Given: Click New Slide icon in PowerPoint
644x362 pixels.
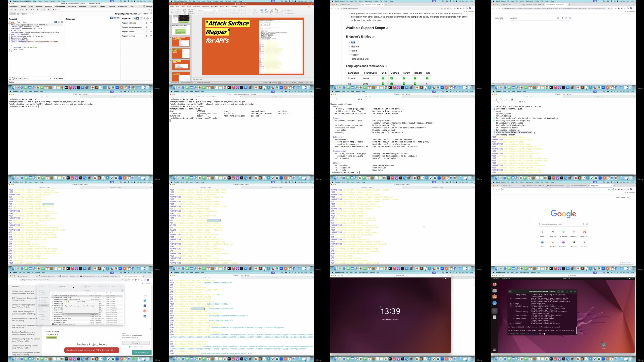Looking at the screenshot, I should pyautogui.click(x=185, y=10).
